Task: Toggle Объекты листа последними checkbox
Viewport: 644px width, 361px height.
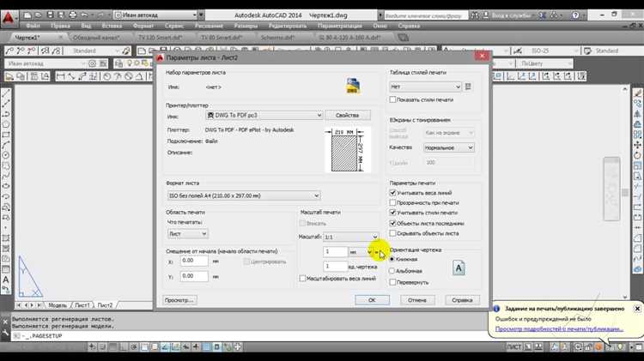Action: point(392,223)
